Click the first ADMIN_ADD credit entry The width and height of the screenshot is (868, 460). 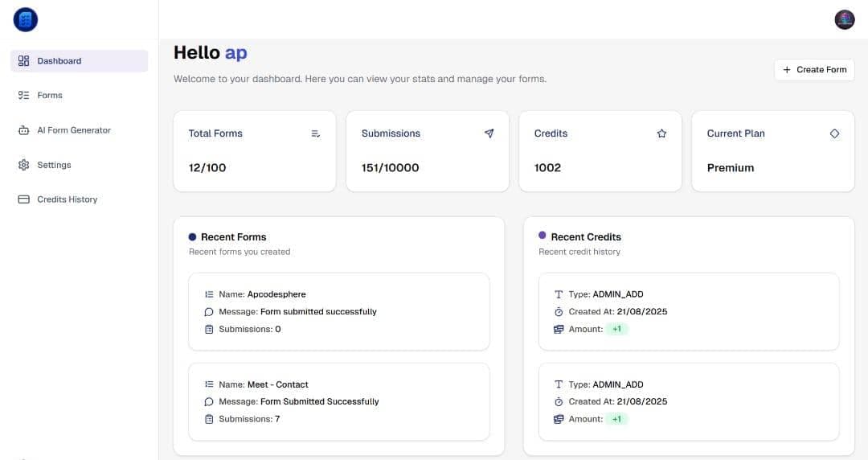click(688, 311)
